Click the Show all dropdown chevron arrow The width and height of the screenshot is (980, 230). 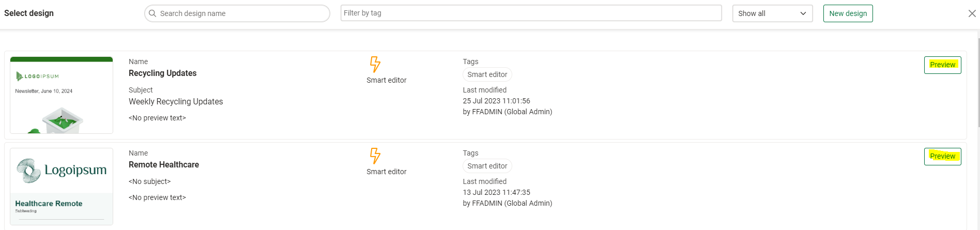(x=803, y=13)
